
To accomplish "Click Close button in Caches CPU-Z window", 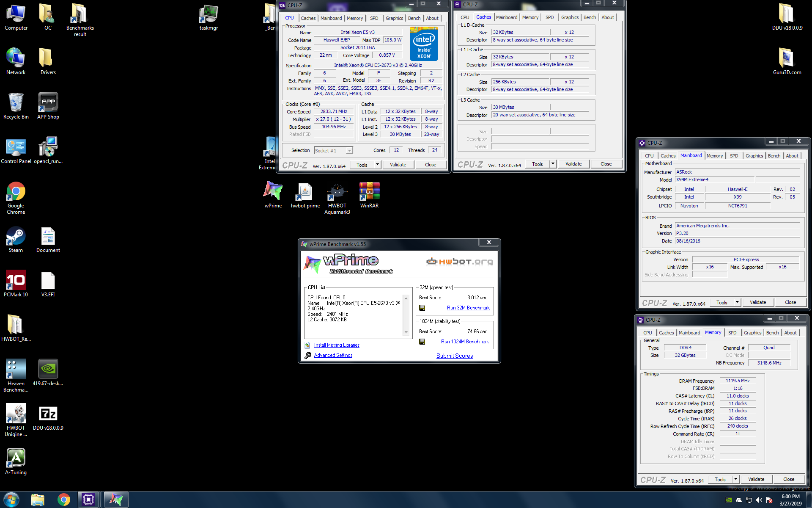I will pos(606,164).
